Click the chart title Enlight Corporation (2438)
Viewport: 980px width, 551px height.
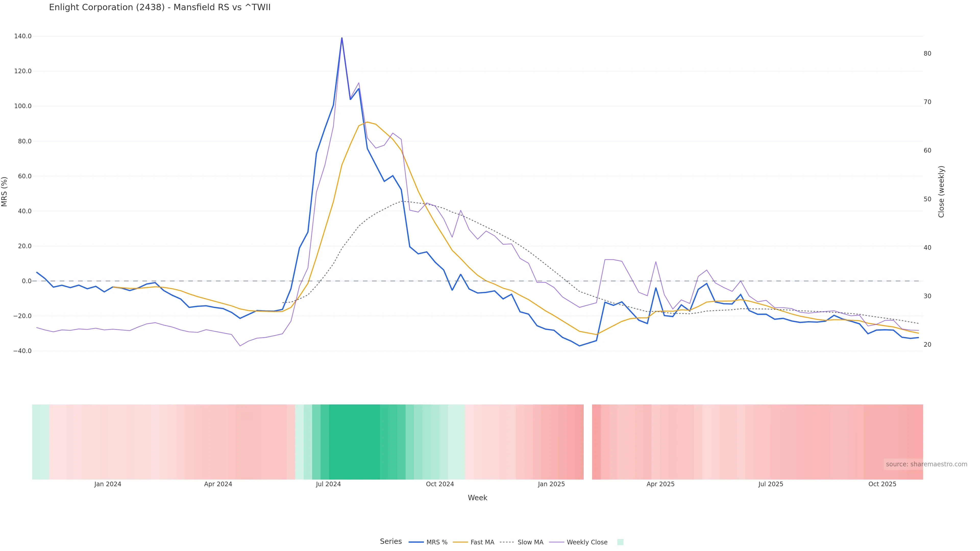(x=160, y=7)
